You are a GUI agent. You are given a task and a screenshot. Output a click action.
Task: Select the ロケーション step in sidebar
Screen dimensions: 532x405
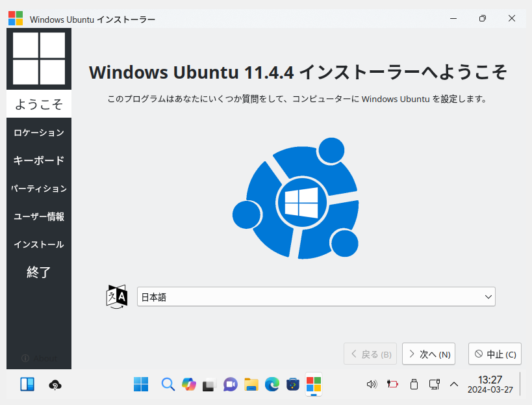[x=39, y=133]
